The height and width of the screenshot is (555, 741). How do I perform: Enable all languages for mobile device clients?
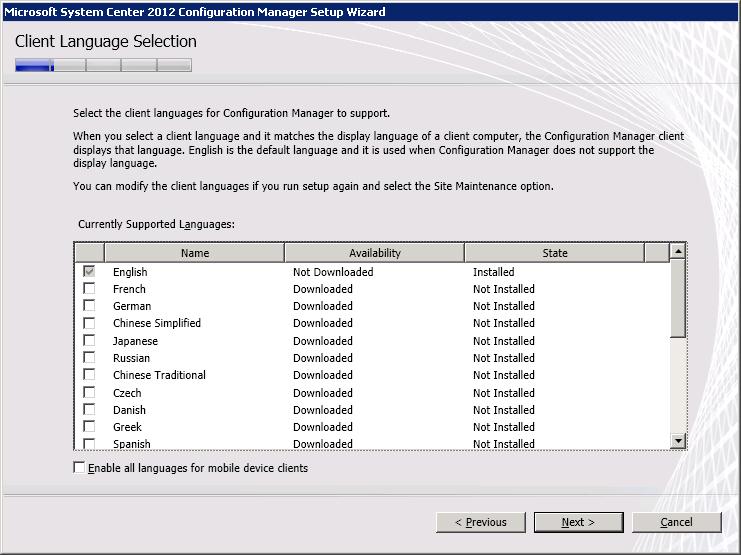(80, 468)
